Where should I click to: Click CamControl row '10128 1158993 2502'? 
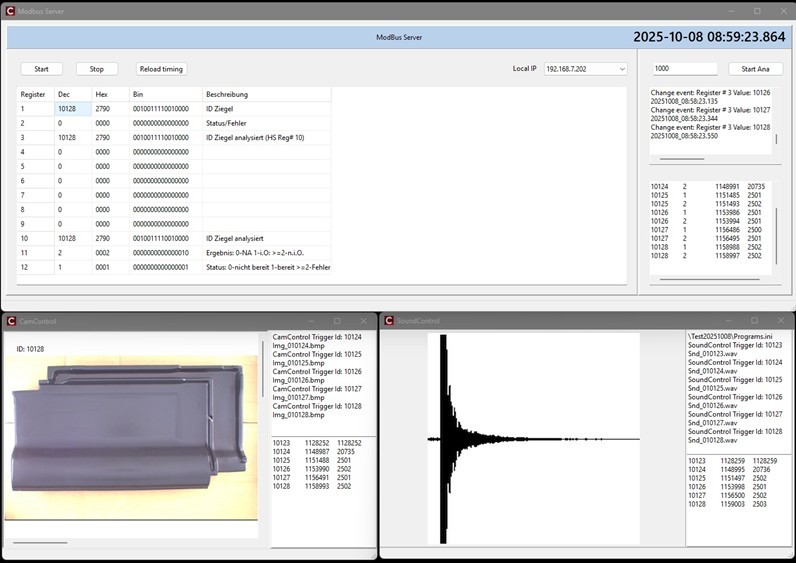coord(312,486)
